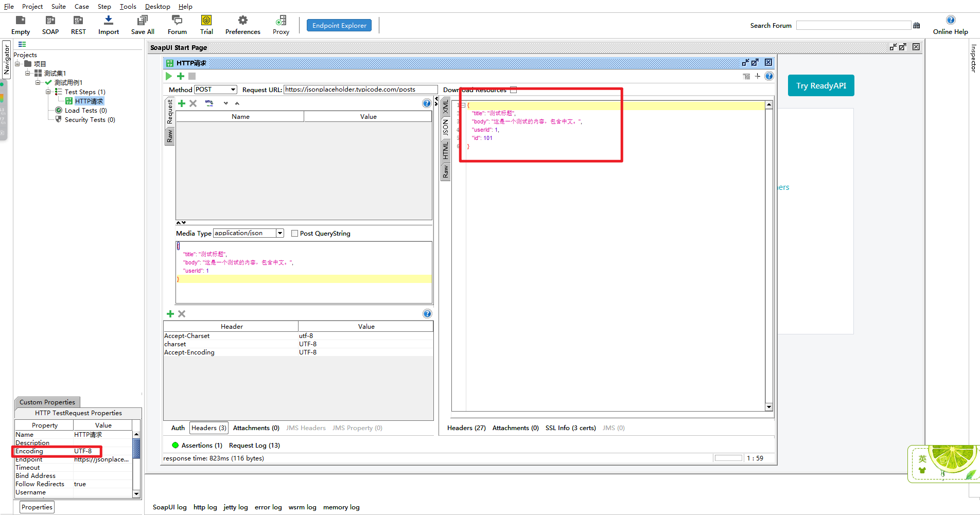Click the Proxy toolbar icon
This screenshot has width=980, height=515.
click(x=281, y=25)
